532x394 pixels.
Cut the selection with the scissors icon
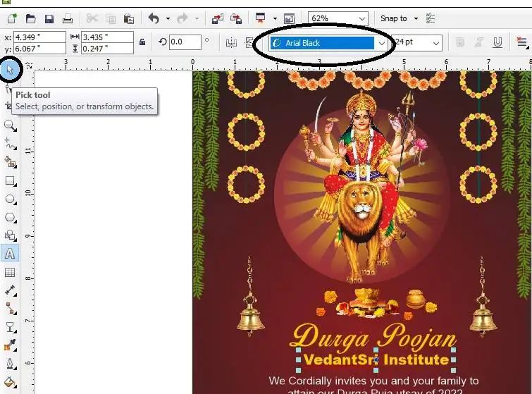coord(92,18)
